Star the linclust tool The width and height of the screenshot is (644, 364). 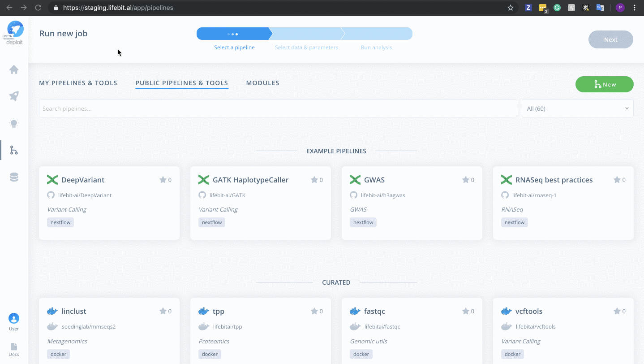[x=163, y=311]
